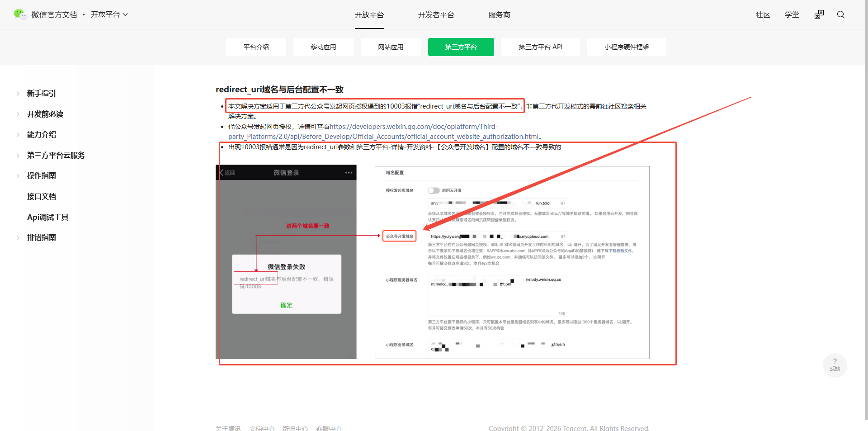Switch to the 开发者平台 top tab
This screenshot has width=868, height=431.
(x=436, y=15)
